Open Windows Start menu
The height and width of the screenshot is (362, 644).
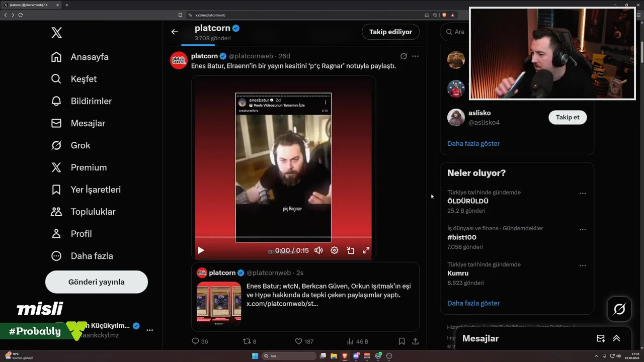(x=255, y=356)
